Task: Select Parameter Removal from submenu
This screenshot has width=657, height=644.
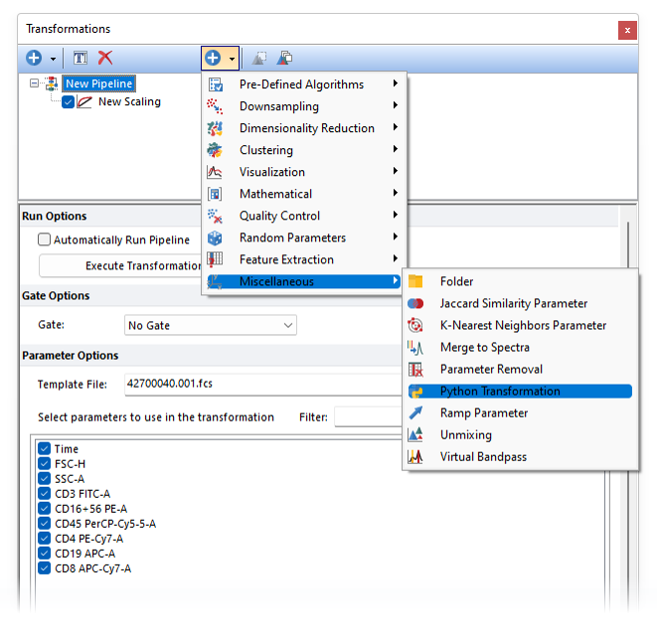Action: tap(491, 370)
